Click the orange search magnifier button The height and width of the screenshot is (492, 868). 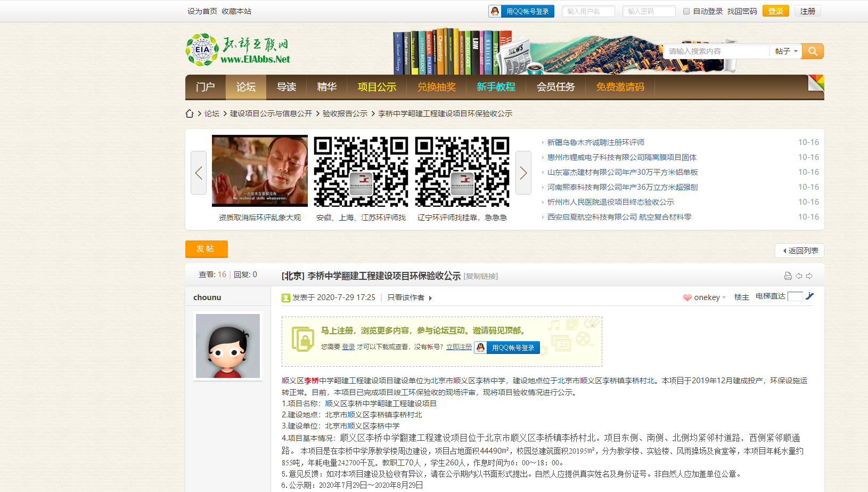(x=813, y=51)
